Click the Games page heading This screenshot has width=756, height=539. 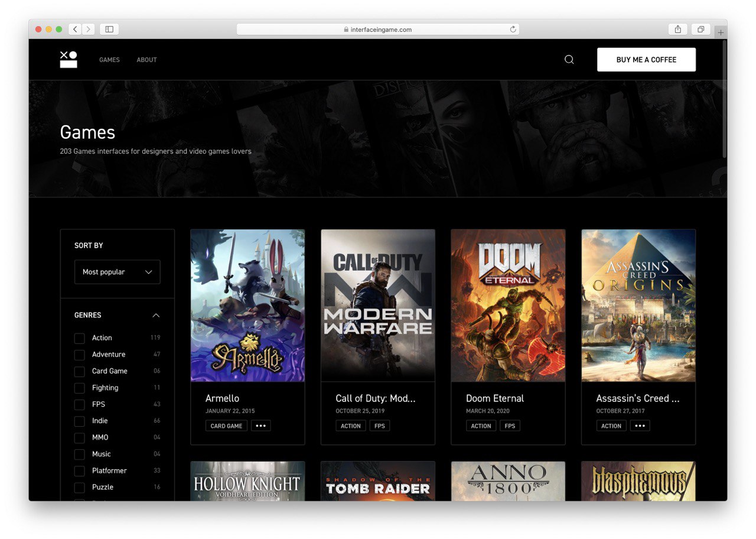(x=87, y=132)
